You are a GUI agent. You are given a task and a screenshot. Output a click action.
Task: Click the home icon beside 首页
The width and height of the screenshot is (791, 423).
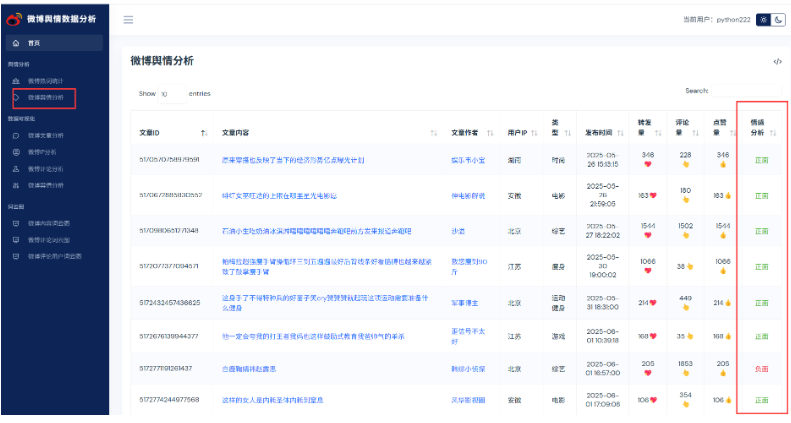point(16,43)
